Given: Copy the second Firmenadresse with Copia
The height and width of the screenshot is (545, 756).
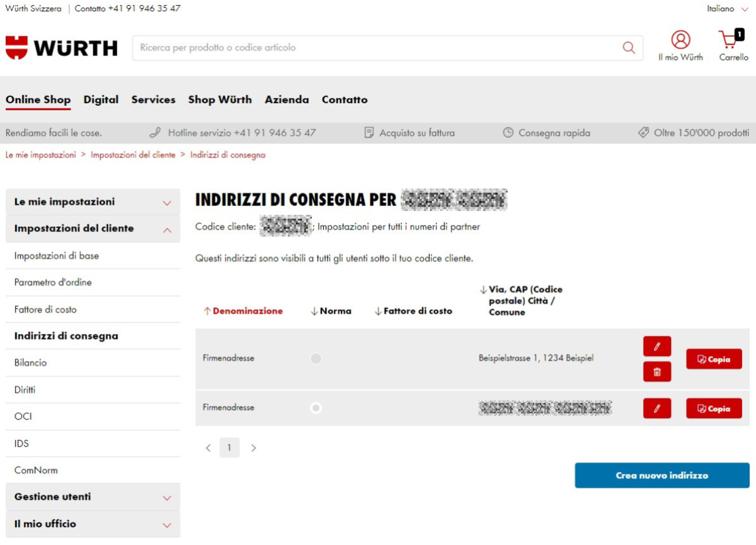Looking at the screenshot, I should (714, 408).
